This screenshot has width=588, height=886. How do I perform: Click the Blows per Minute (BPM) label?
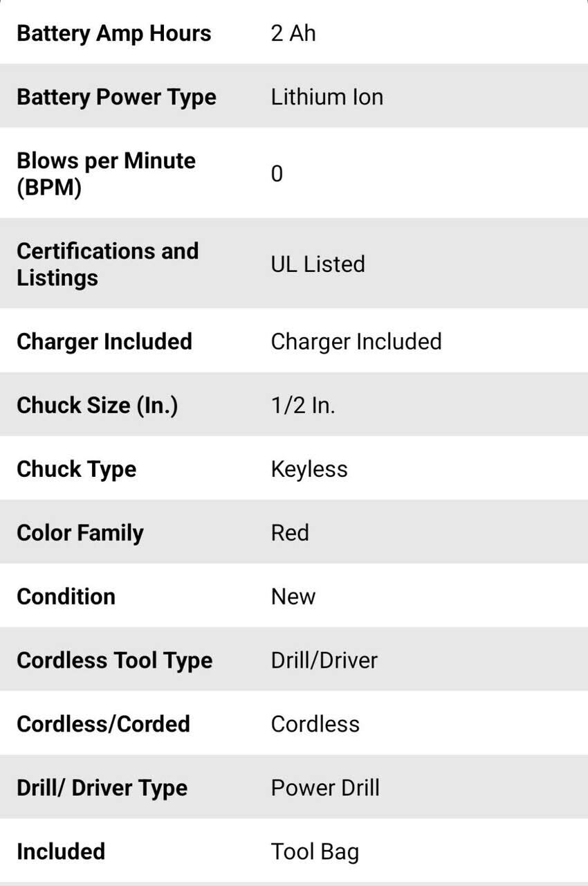point(106,174)
